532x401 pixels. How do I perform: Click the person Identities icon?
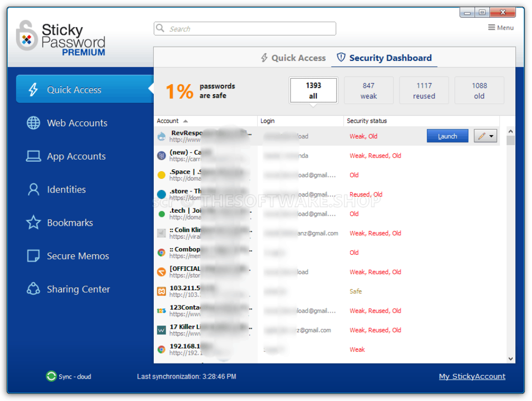click(33, 189)
